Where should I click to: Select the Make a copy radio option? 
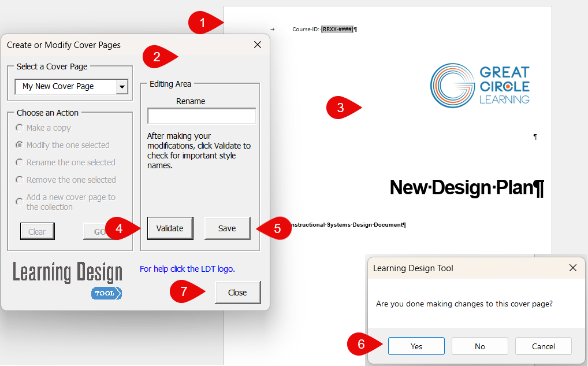(x=20, y=128)
